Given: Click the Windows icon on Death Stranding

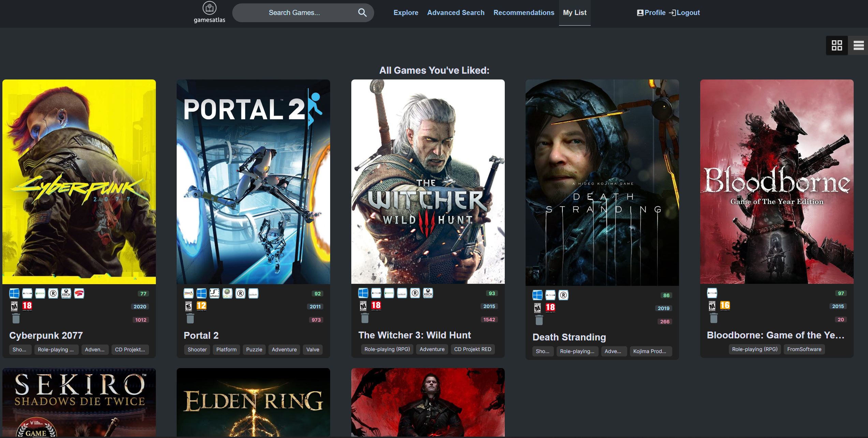Looking at the screenshot, I should pyautogui.click(x=538, y=295).
